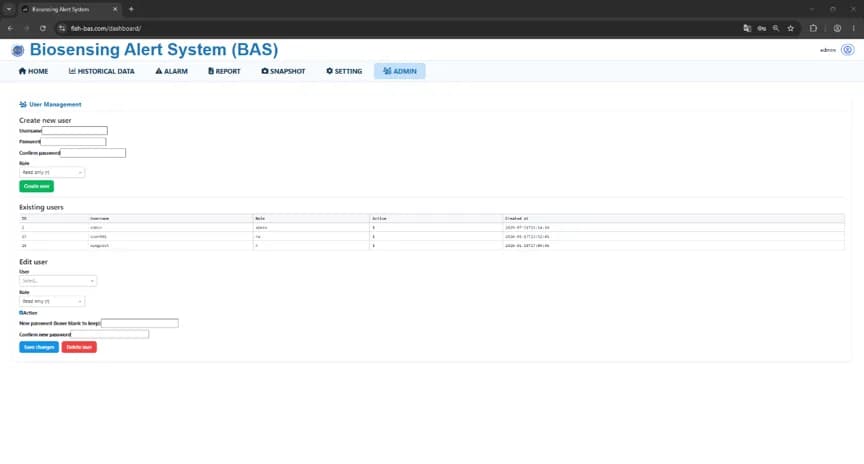Click the 'User Management' heading text
Viewport: 864px width, 464px height.
(55, 104)
